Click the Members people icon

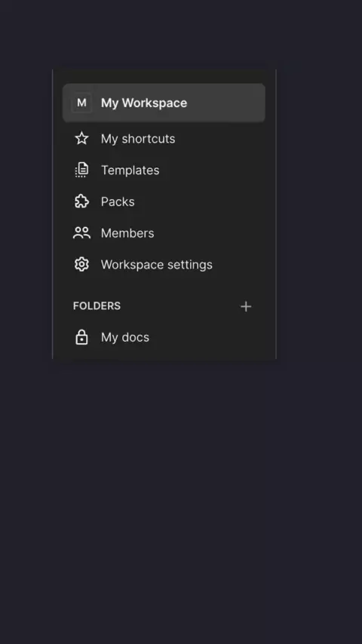(x=81, y=233)
